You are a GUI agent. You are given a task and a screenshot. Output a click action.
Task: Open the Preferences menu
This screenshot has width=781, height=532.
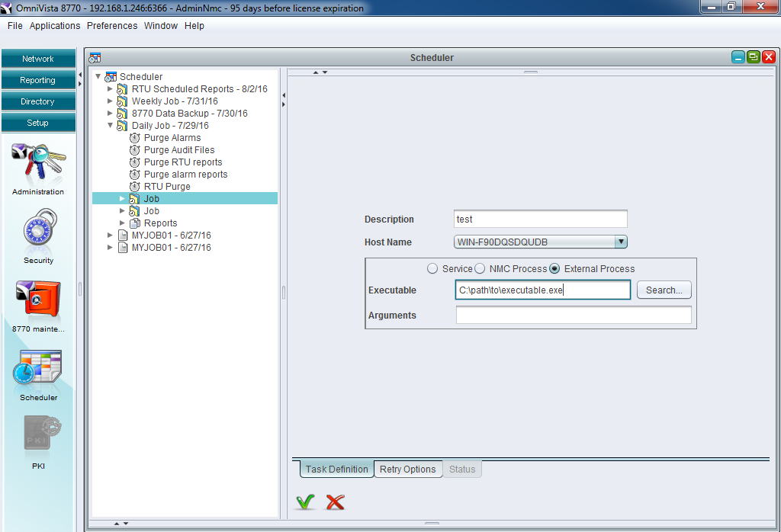point(112,26)
